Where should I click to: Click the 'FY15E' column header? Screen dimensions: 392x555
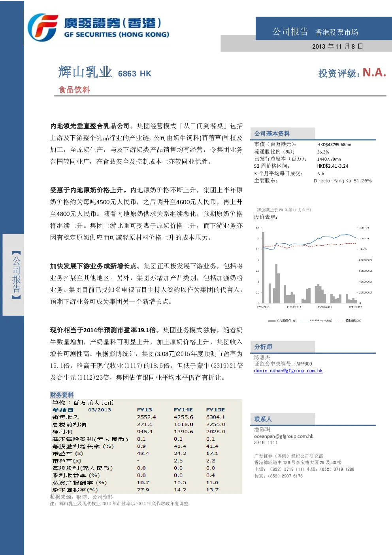pos(215,410)
